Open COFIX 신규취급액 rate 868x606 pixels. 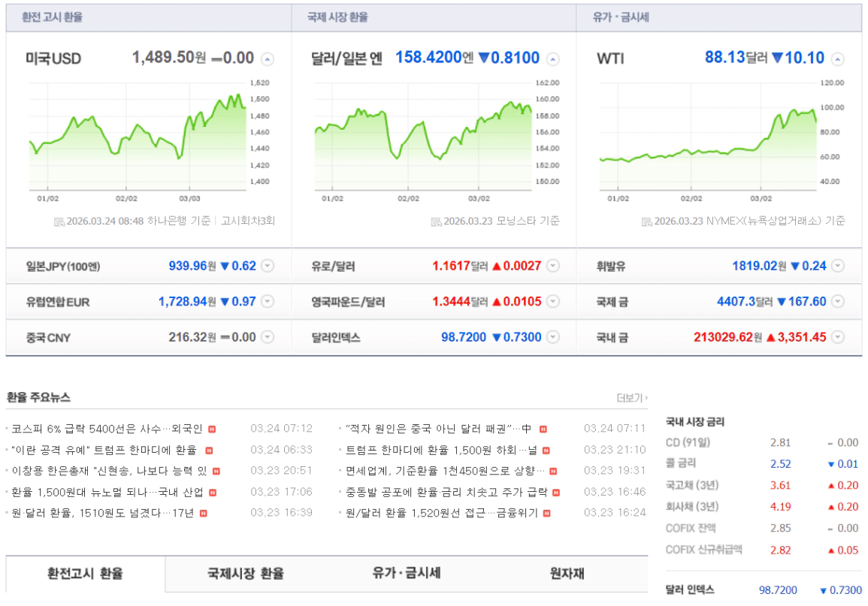point(703,550)
